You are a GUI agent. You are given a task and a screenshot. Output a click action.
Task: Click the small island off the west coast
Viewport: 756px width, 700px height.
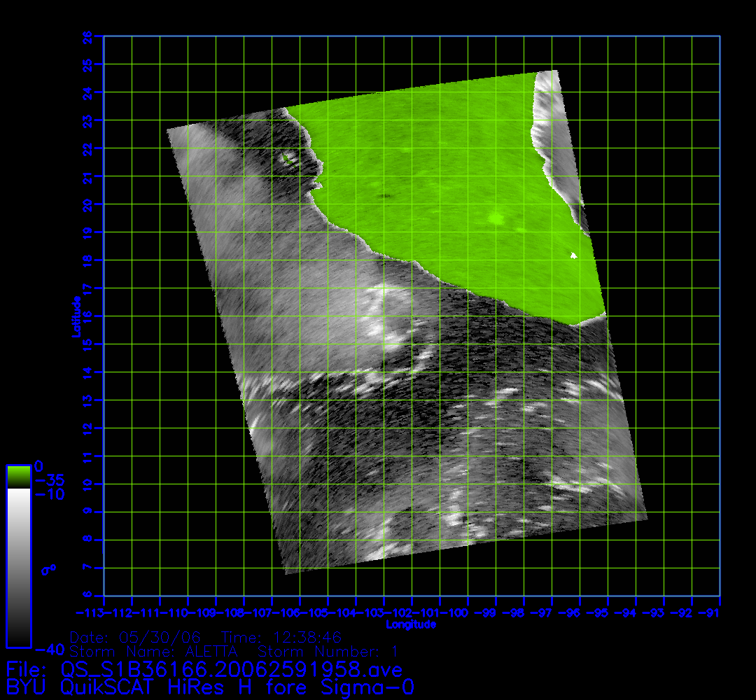(x=288, y=160)
